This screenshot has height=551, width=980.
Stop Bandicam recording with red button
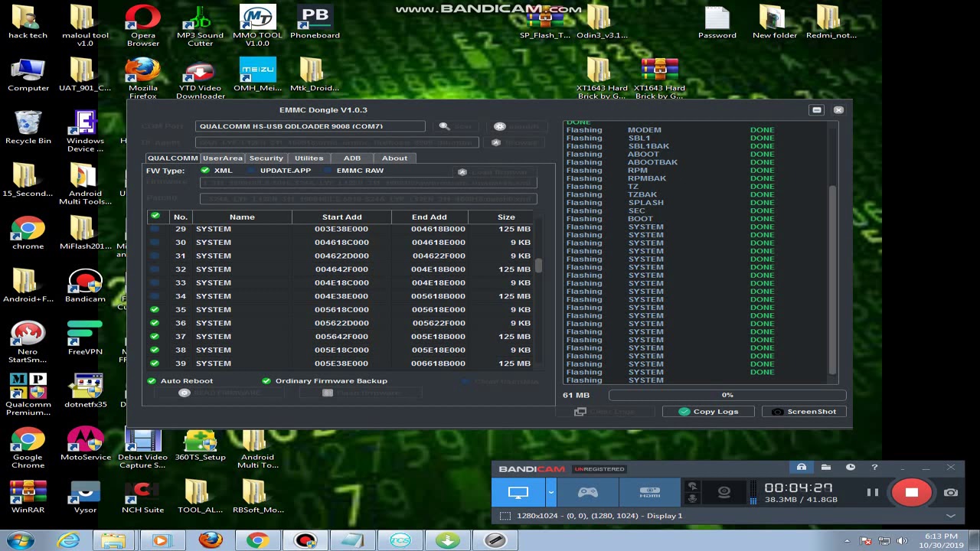[x=911, y=493]
